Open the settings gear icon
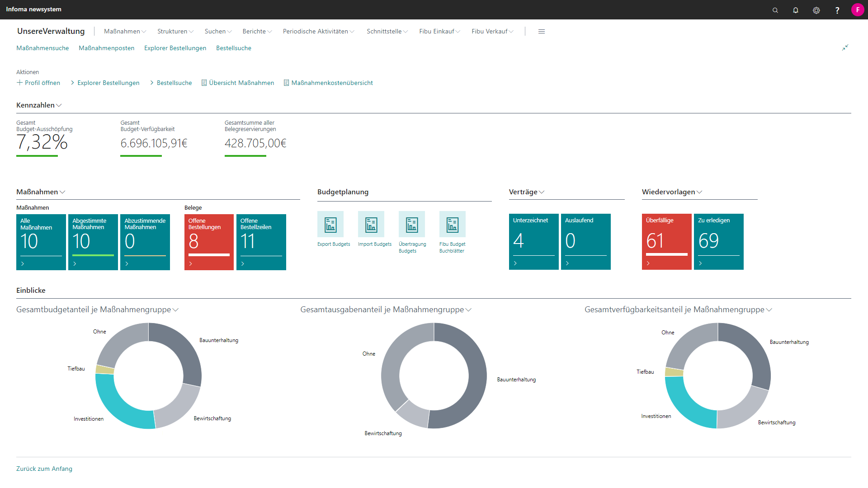The height and width of the screenshot is (488, 868). tap(816, 10)
